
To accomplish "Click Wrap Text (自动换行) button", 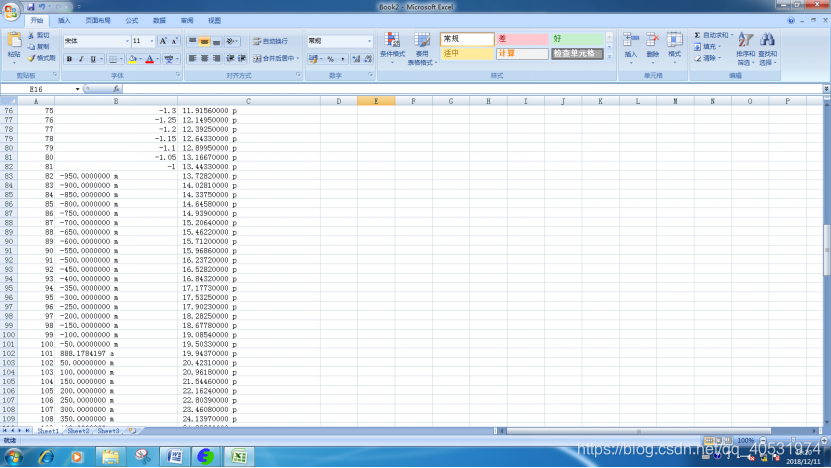I will (x=271, y=41).
